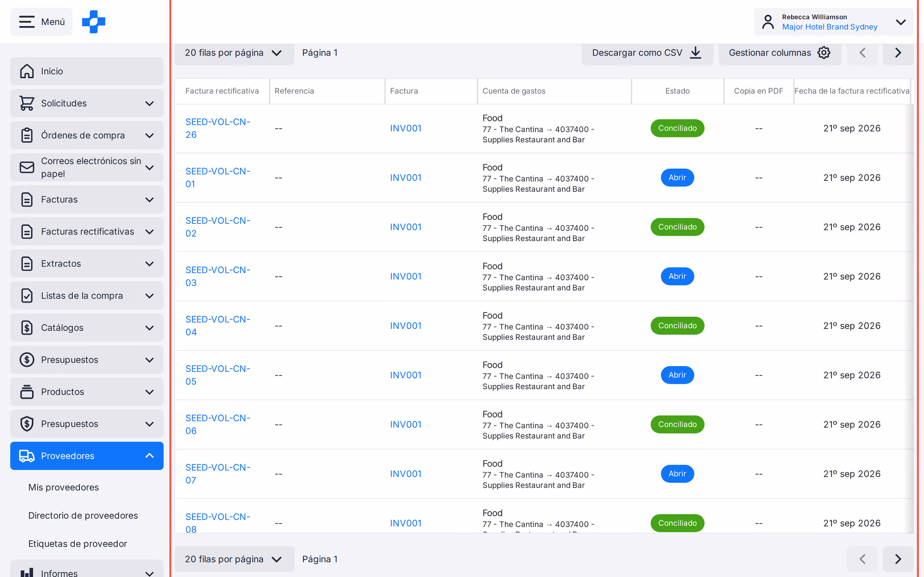The image size is (924, 577).
Task: Click the Solicitudes shopping cart icon
Action: (x=27, y=103)
